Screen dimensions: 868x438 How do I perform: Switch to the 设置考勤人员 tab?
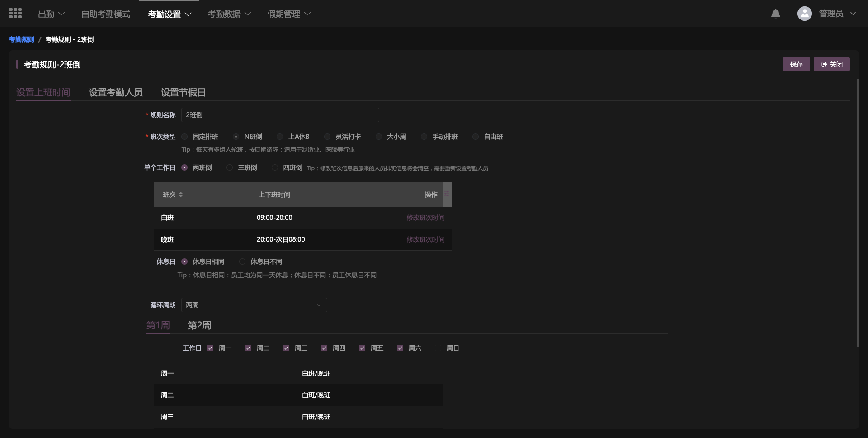coord(115,92)
